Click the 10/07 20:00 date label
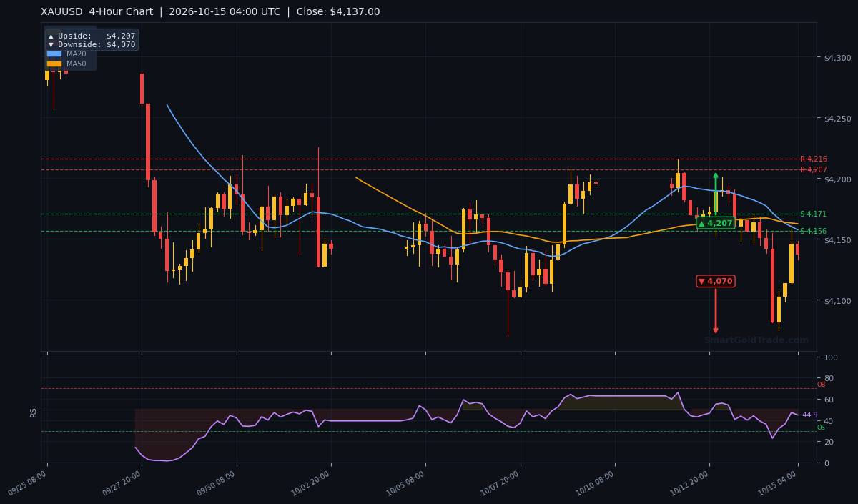 tap(502, 484)
